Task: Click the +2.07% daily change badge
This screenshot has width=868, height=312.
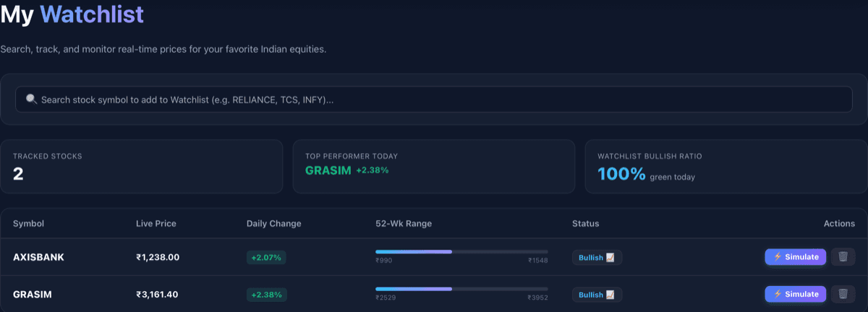Action: coord(267,257)
